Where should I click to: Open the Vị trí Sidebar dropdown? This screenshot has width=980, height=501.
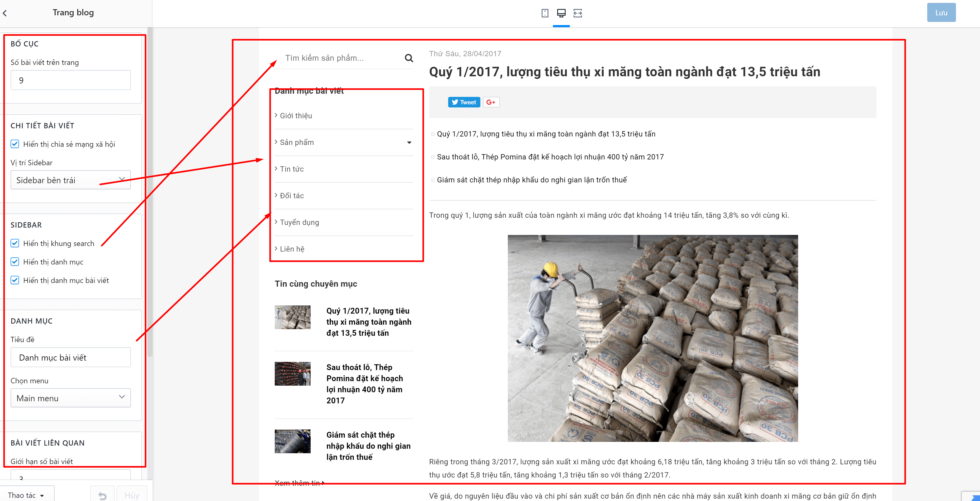(x=70, y=180)
